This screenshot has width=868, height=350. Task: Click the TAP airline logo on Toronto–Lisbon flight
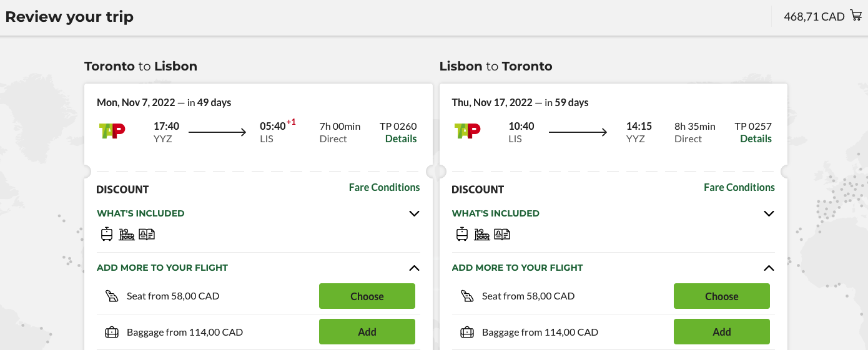[x=112, y=131]
